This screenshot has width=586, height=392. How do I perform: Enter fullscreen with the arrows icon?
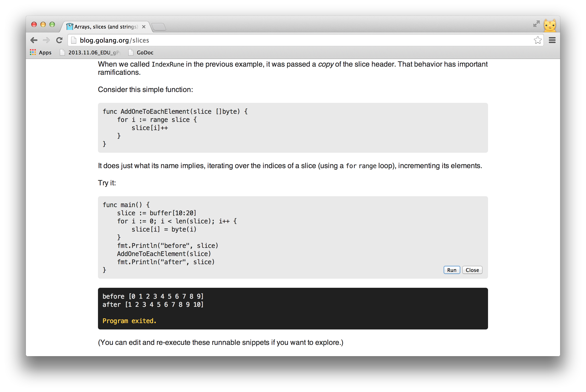536,24
